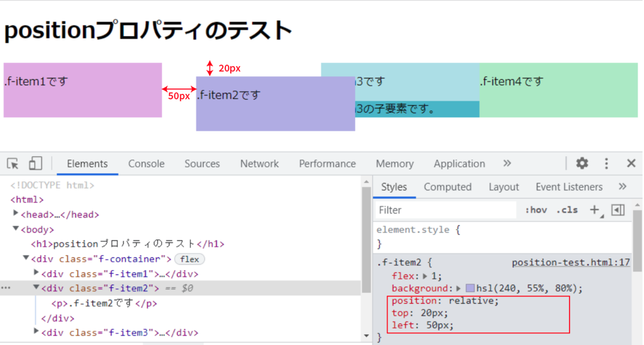Click the Filter styles input field
This screenshot has height=345, width=644.
click(445, 210)
